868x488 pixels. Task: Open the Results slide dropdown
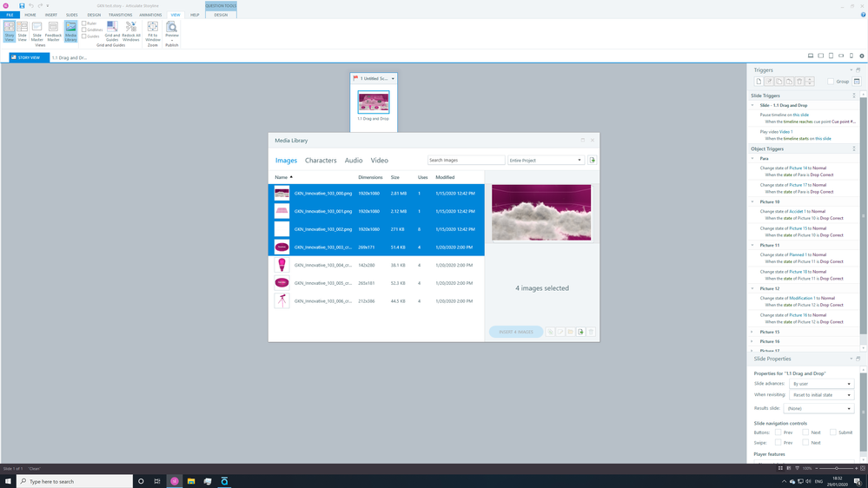click(818, 408)
